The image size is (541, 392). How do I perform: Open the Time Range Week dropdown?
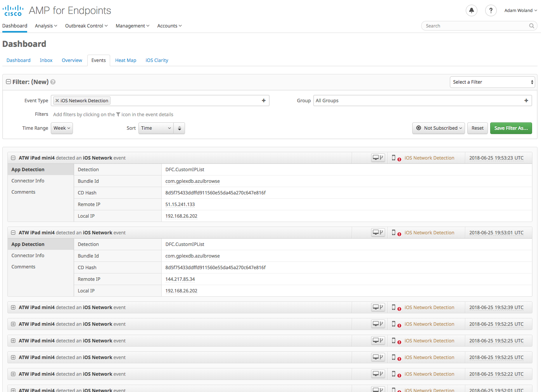click(62, 128)
